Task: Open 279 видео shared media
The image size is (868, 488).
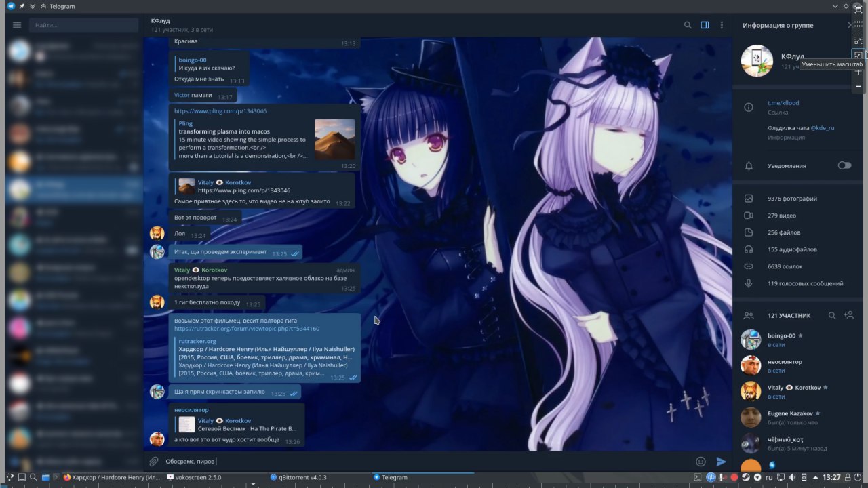Action: [782, 216]
